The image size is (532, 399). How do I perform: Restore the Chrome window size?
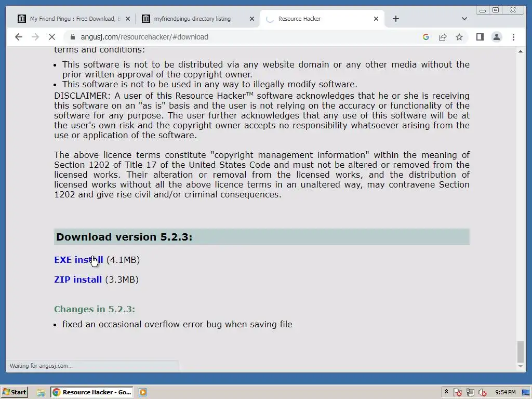click(496, 10)
